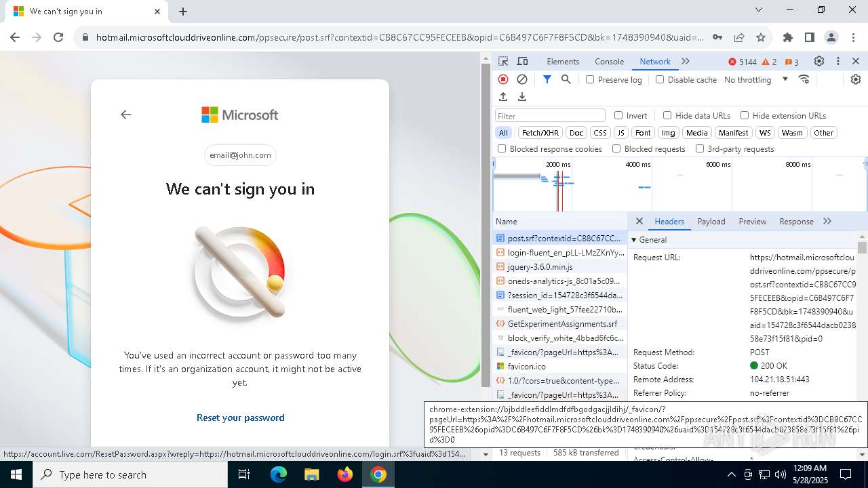Select the Headers tab

(669, 222)
